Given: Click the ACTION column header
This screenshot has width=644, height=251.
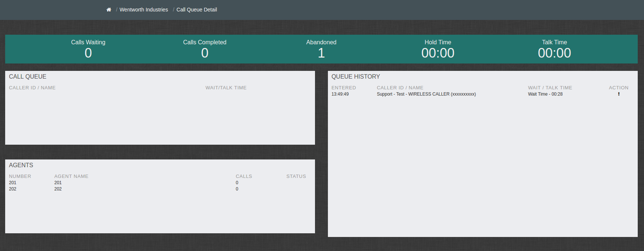Looking at the screenshot, I should pos(619,88).
